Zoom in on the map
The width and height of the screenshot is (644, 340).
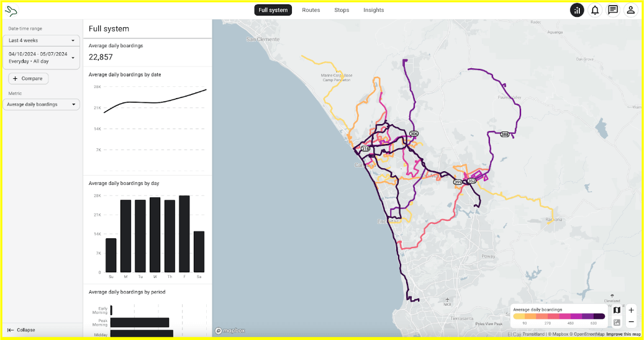[631, 310]
